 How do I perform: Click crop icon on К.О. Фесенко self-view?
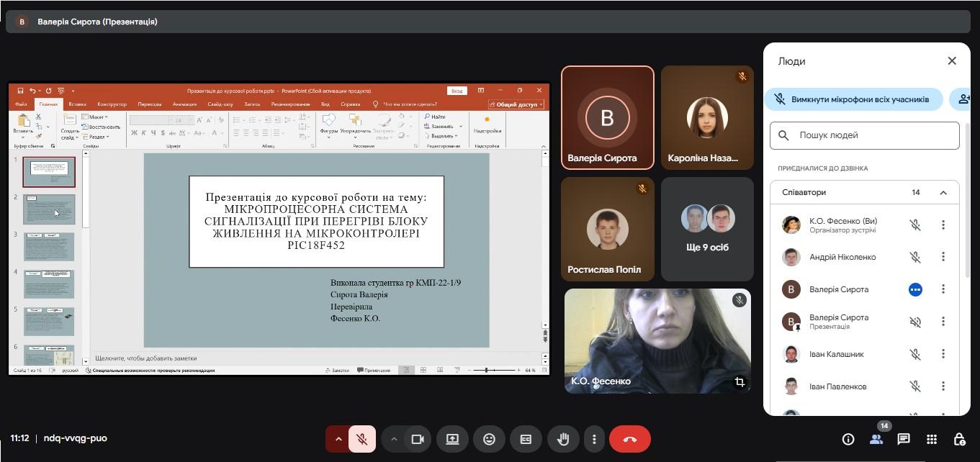pyautogui.click(x=740, y=382)
